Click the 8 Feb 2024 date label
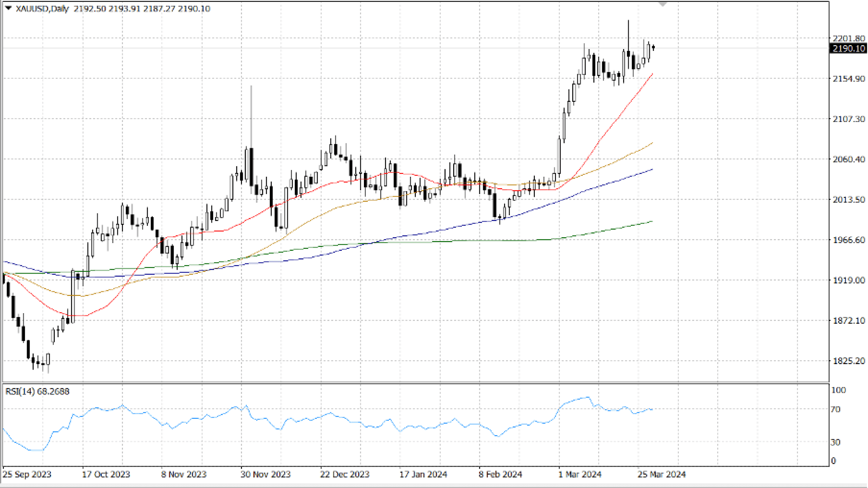Viewport: 868px width, 488px height. 500,474
